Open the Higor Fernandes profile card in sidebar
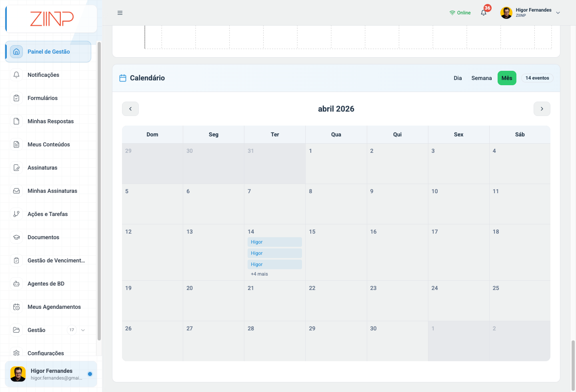The height and width of the screenshot is (392, 576). pos(51,374)
